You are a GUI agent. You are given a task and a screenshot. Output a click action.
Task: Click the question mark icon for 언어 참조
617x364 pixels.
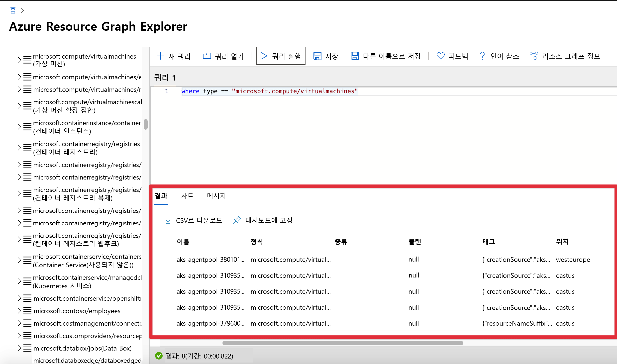click(x=482, y=56)
